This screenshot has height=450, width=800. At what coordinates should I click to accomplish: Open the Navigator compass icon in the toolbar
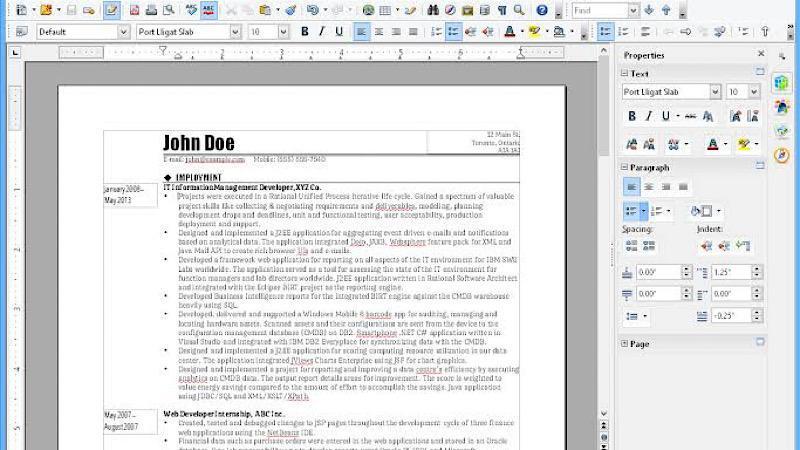(x=450, y=10)
